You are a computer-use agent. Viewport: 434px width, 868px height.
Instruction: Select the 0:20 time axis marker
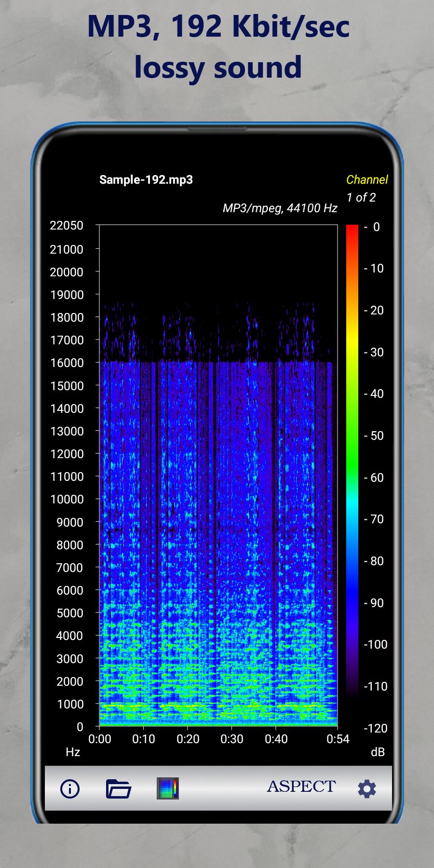tap(188, 739)
